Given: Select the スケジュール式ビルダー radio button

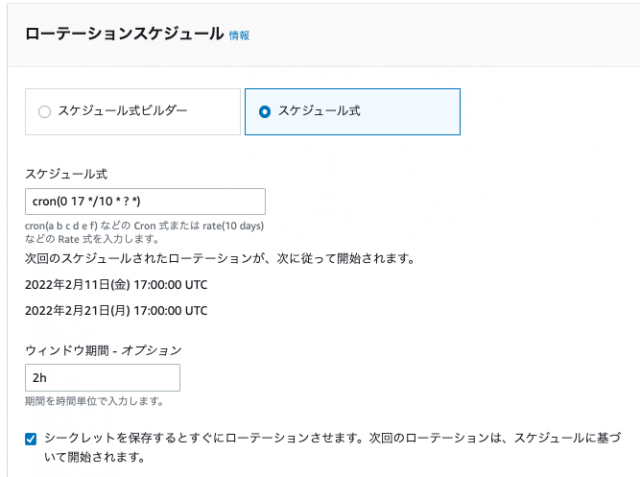Looking at the screenshot, I should point(44,111).
